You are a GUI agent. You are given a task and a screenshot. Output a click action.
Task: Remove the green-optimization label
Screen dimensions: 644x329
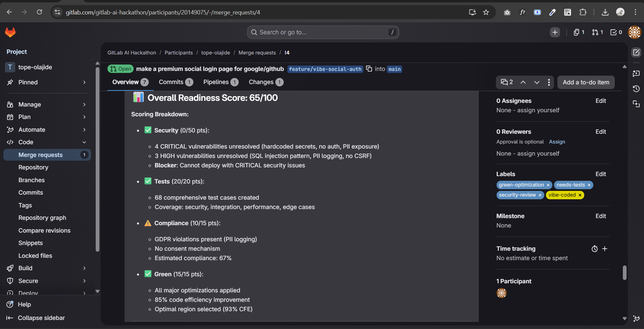[548, 185]
